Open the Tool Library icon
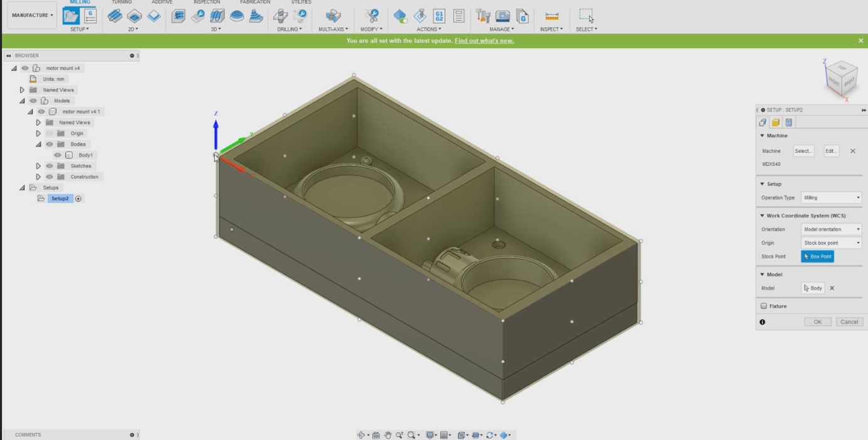Viewport: 868px width, 440px height. (483, 16)
